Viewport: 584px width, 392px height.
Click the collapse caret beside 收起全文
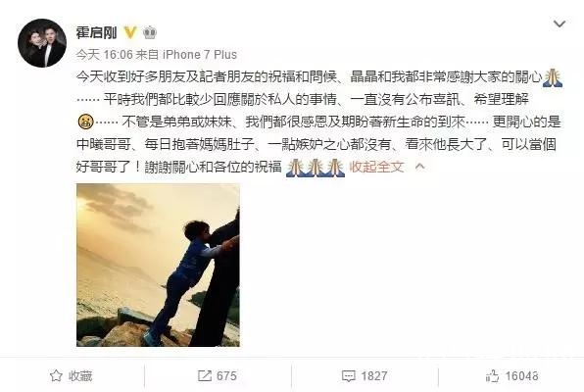[x=419, y=167]
